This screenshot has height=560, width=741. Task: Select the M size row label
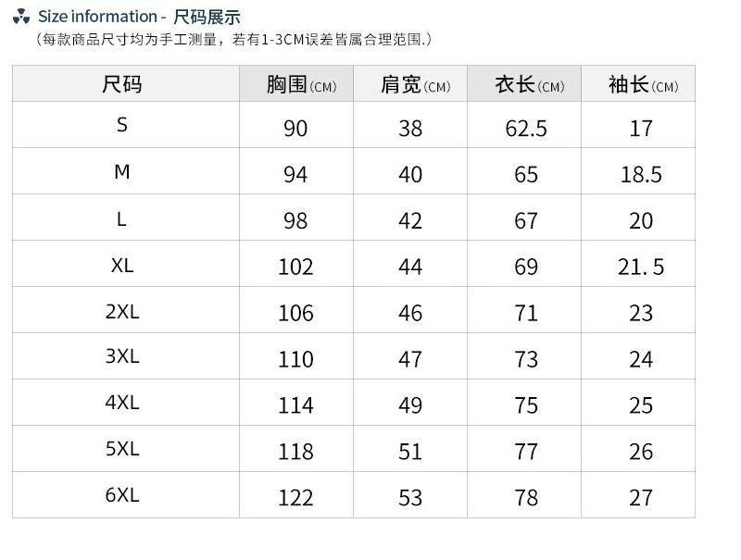(x=122, y=171)
